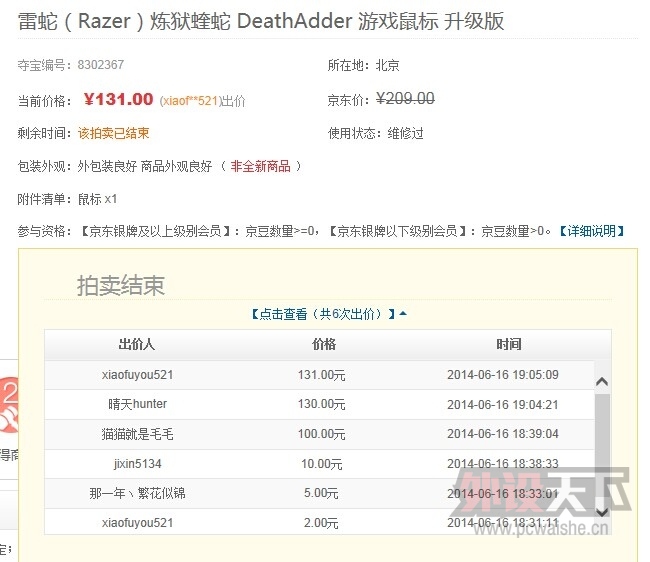The image size is (650, 562).
Task: Click the 使用状态 维修过 text
Action: click(376, 133)
